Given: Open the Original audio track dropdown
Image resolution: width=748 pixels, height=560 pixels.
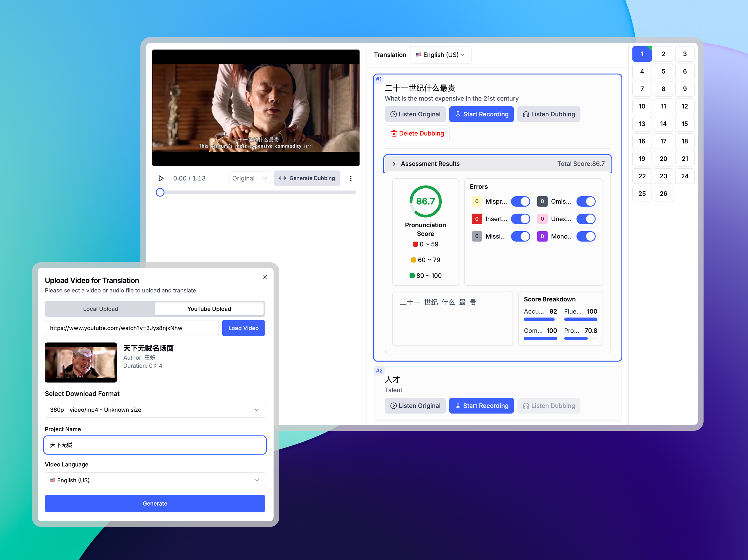Looking at the screenshot, I should pyautogui.click(x=250, y=178).
